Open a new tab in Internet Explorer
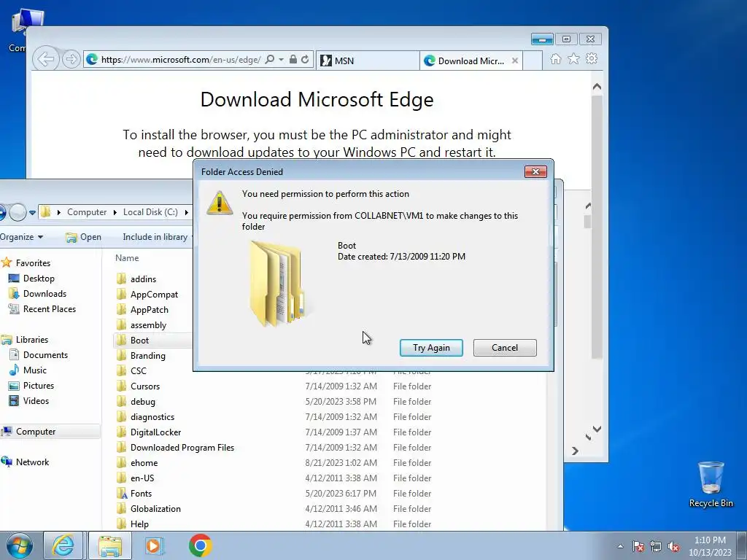Image resolution: width=747 pixels, height=560 pixels. tap(533, 61)
